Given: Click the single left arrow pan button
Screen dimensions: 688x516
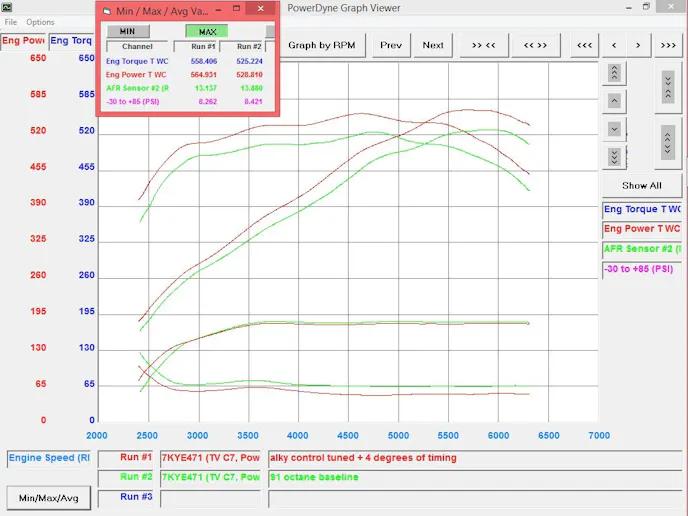Looking at the screenshot, I should tap(613, 45).
